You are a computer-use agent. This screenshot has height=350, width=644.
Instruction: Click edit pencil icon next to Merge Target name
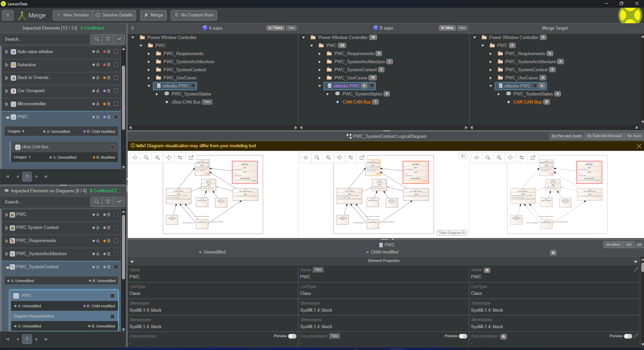[x=636, y=270]
